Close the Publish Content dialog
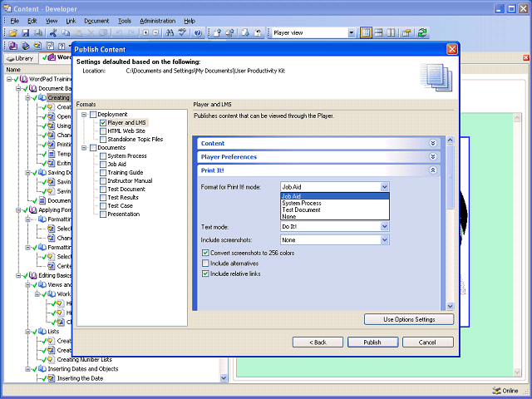Image resolution: width=532 pixels, height=399 pixels. (452, 50)
